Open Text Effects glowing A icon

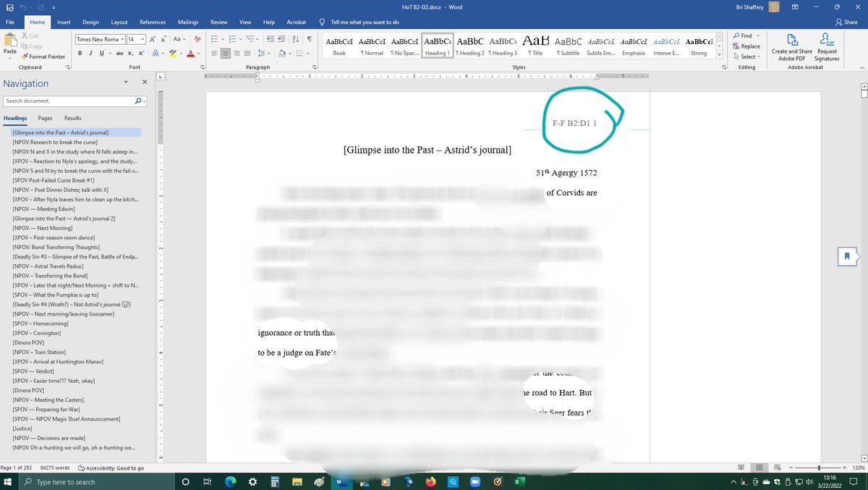[156, 54]
